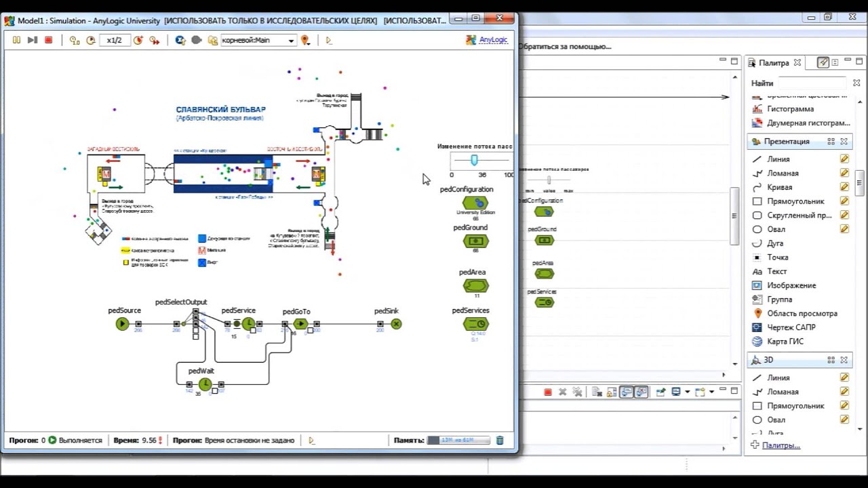The width and height of the screenshot is (868, 488).
Task: Open the view area pin dropdown
Action: 306,41
